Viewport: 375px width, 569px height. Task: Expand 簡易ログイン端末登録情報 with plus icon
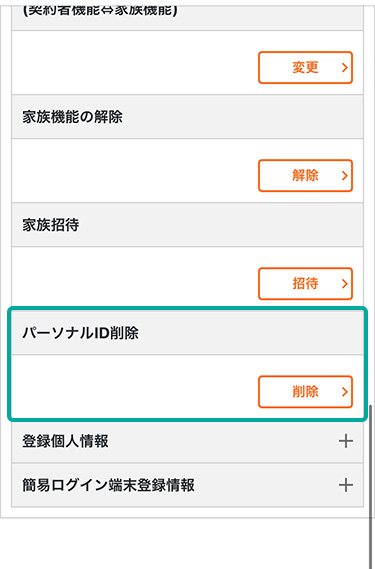(x=346, y=485)
